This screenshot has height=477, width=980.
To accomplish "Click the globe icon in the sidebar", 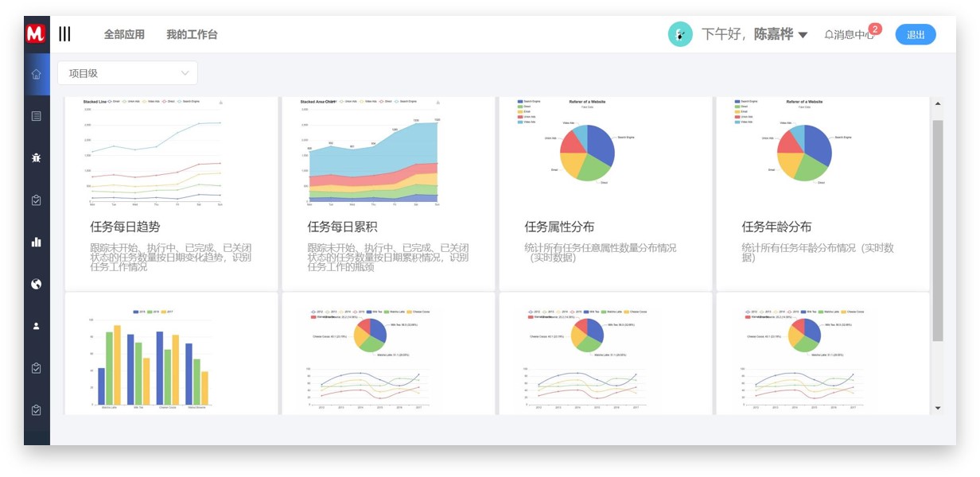I will pos(36,284).
